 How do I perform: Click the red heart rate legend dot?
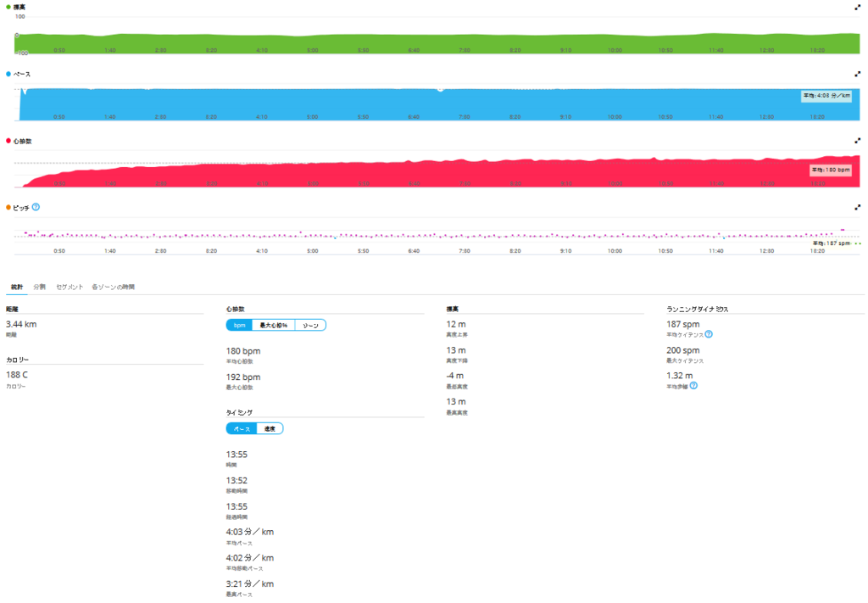point(8,141)
